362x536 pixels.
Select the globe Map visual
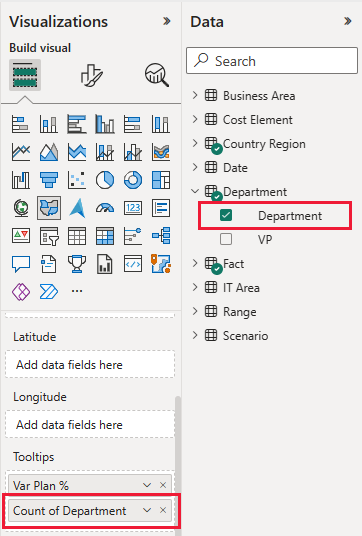pyautogui.click(x=21, y=208)
